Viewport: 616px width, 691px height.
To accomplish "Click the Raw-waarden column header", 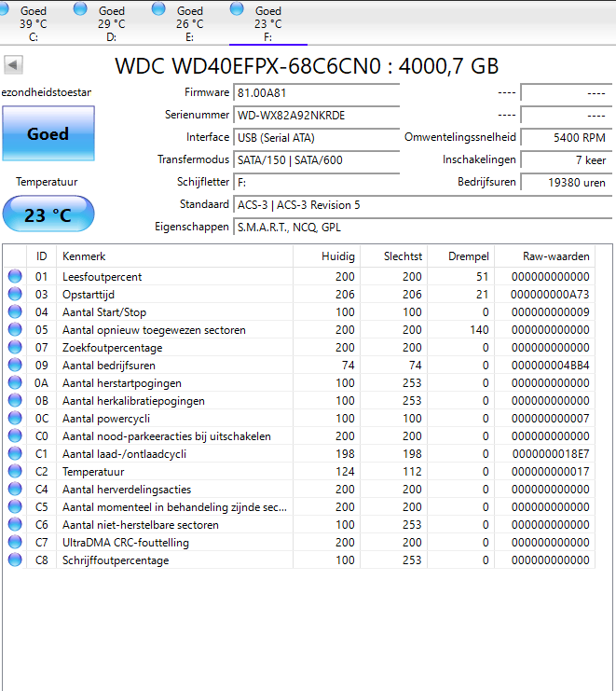I will pos(544,256).
